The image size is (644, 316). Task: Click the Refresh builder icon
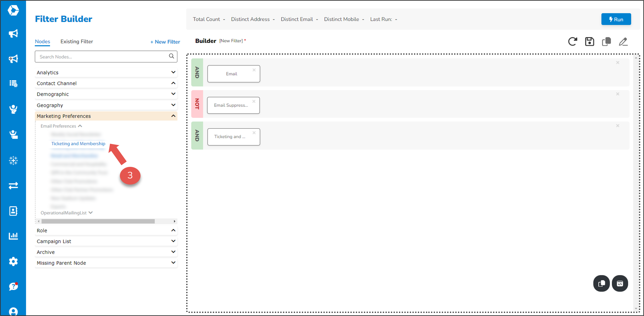click(x=573, y=41)
